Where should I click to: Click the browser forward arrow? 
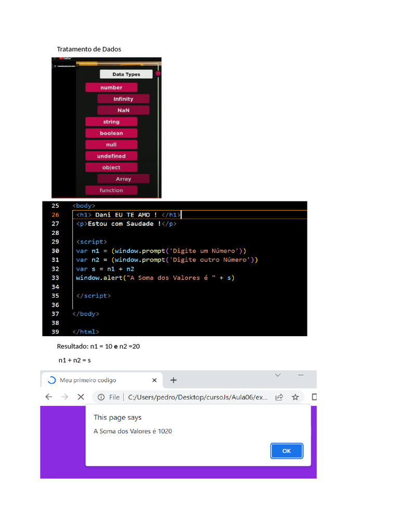tap(65, 396)
